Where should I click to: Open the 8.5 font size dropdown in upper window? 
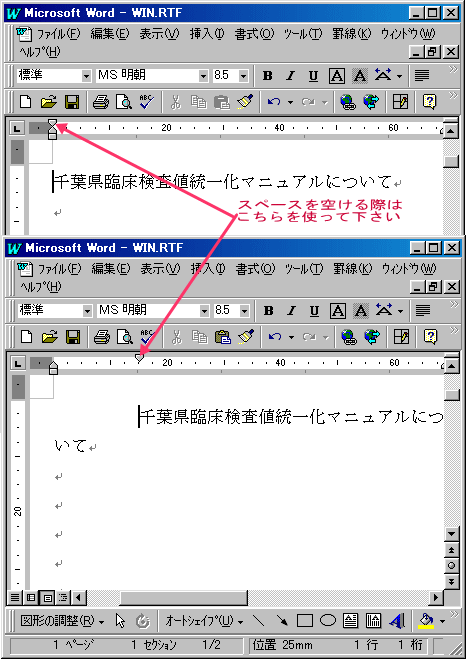point(244,76)
